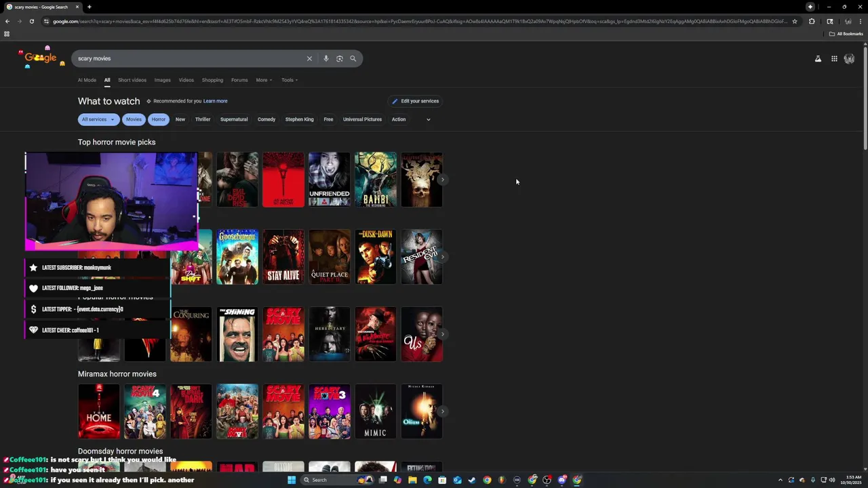
Task: Open Google Lens image search icon
Action: click(x=339, y=58)
